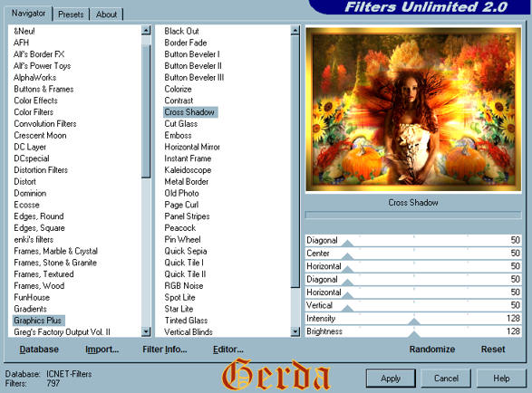Select Quick Sepia filter
This screenshot has width=532, height=393.
coord(186,251)
